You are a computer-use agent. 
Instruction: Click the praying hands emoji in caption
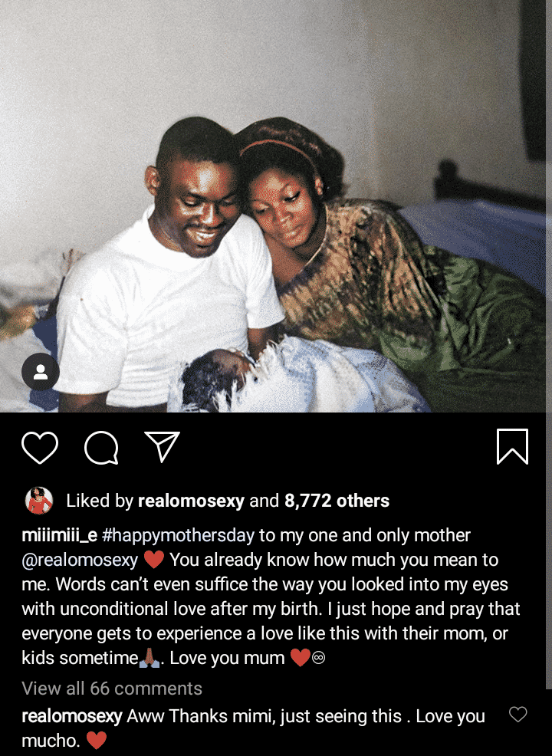(149, 658)
